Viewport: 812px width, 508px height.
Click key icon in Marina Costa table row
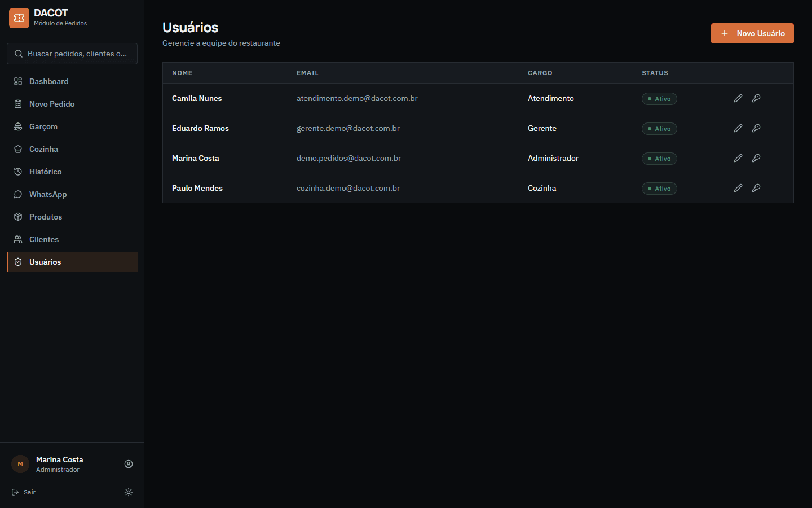[756, 158]
